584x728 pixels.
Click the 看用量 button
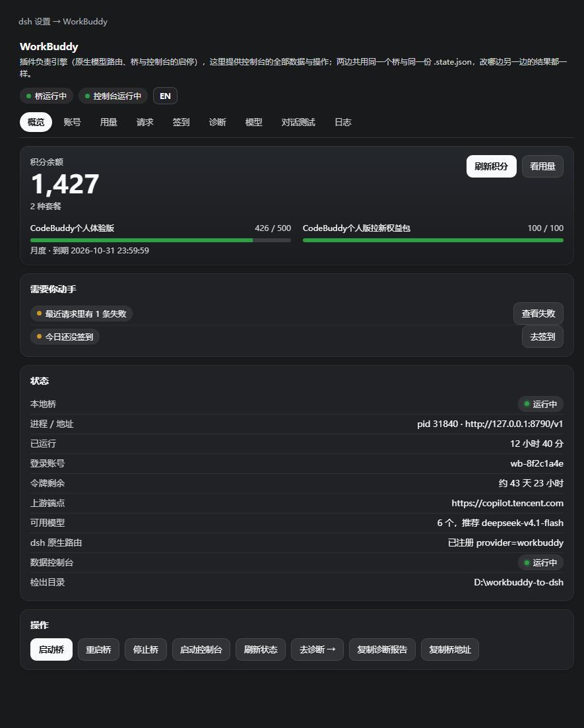pyautogui.click(x=542, y=166)
